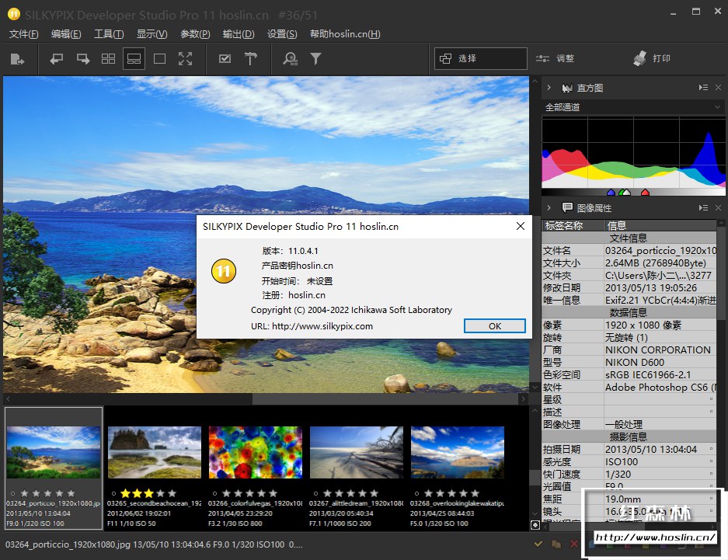Open the 参数(P) menu
This screenshot has width=728, height=560.
[x=195, y=34]
